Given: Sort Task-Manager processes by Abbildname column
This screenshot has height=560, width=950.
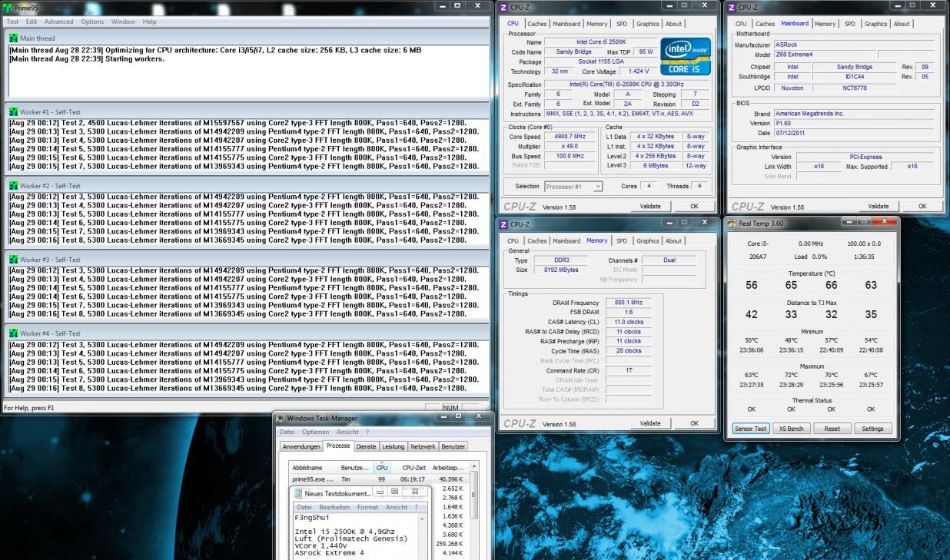Looking at the screenshot, I should point(314,467).
